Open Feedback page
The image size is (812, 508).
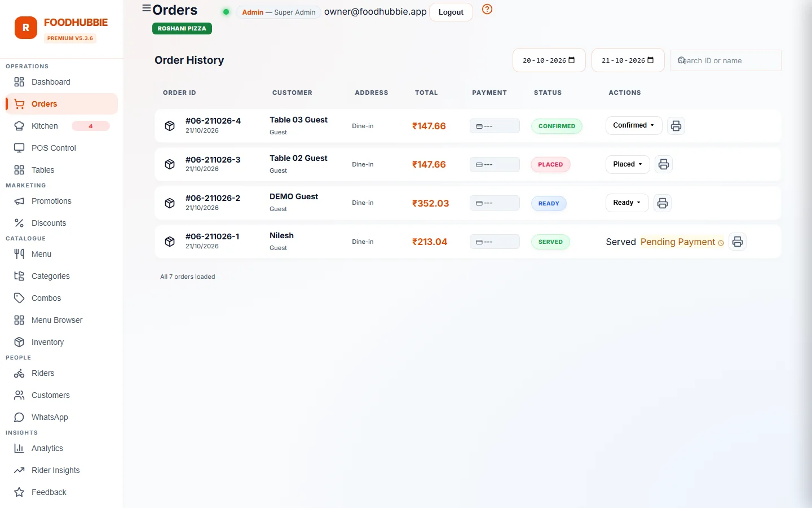click(x=61, y=492)
